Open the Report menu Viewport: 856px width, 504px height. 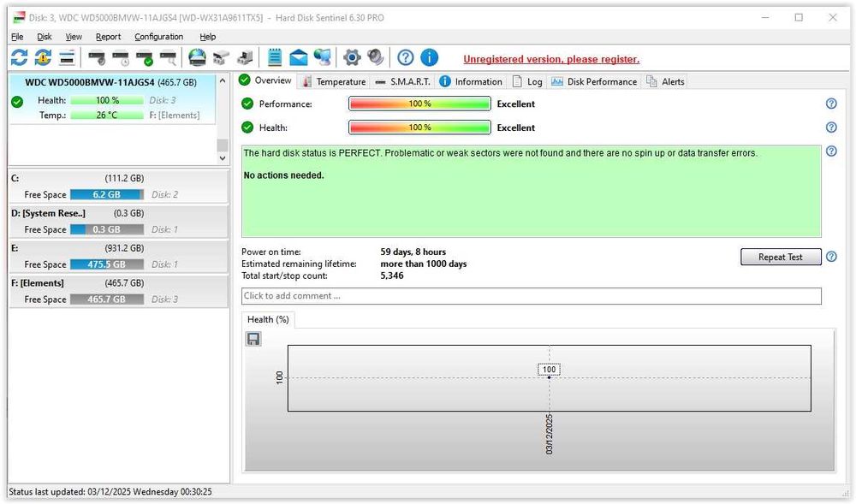pos(108,37)
